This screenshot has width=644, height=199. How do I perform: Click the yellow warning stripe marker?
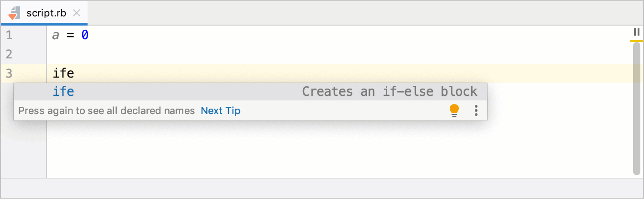click(637, 41)
